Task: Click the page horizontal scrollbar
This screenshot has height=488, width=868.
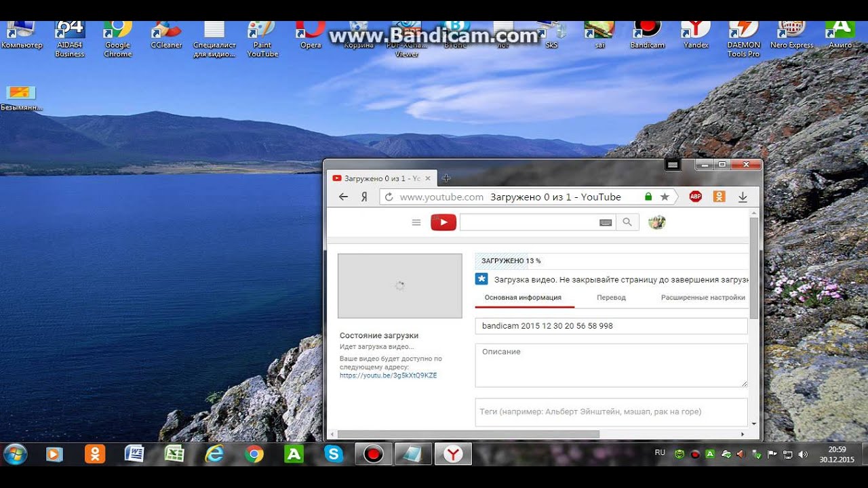Action: [x=468, y=434]
